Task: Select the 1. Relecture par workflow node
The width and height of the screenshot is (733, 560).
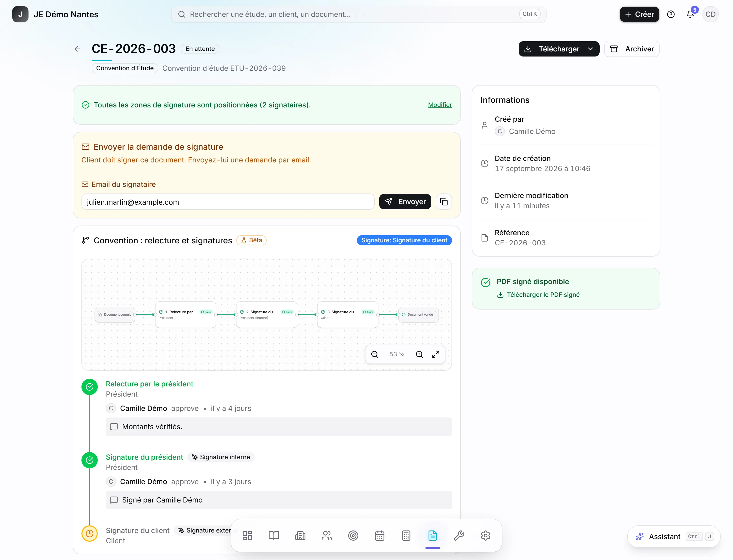Action: point(186,315)
